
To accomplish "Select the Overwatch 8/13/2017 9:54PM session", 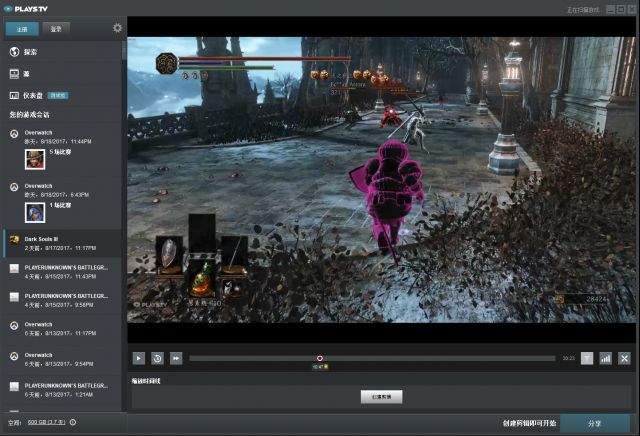I will (x=62, y=359).
